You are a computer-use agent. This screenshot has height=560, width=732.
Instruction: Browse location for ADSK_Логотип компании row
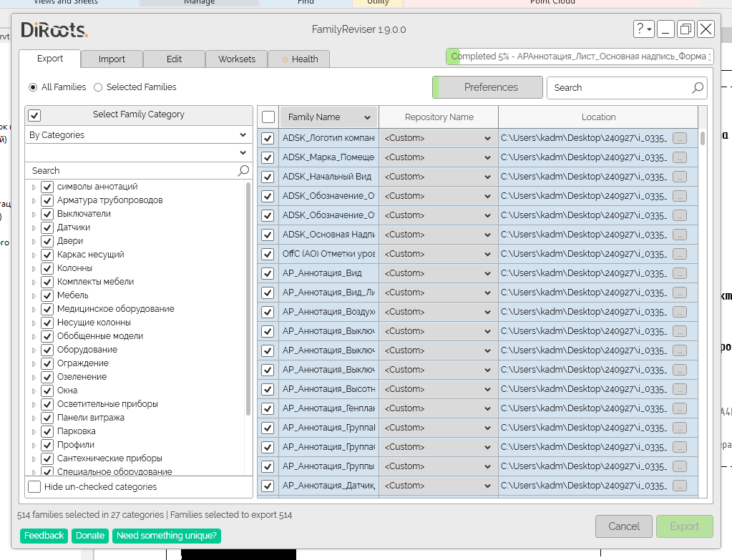tap(679, 138)
